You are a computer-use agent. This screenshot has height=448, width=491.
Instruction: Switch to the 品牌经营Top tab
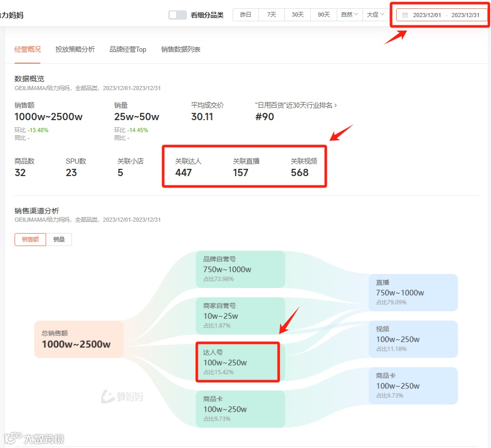click(128, 50)
